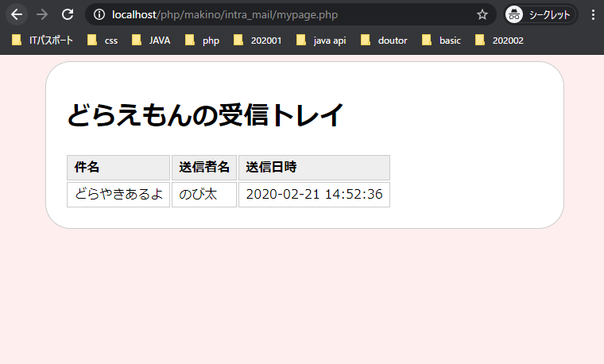Open the シークレット incognito indicator
Image resolution: width=604 pixels, height=364 pixels.
coord(541,14)
